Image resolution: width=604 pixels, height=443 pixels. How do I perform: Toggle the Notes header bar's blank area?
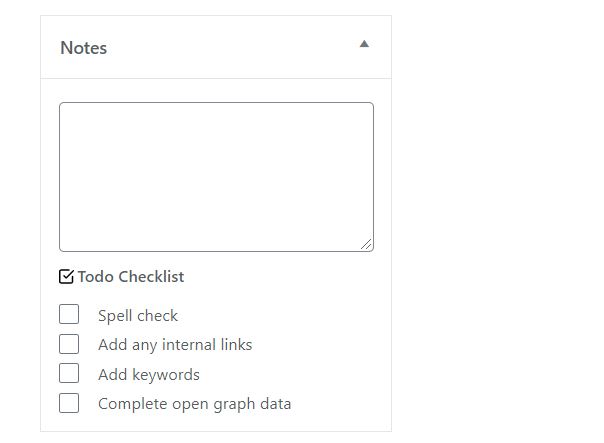click(231, 47)
